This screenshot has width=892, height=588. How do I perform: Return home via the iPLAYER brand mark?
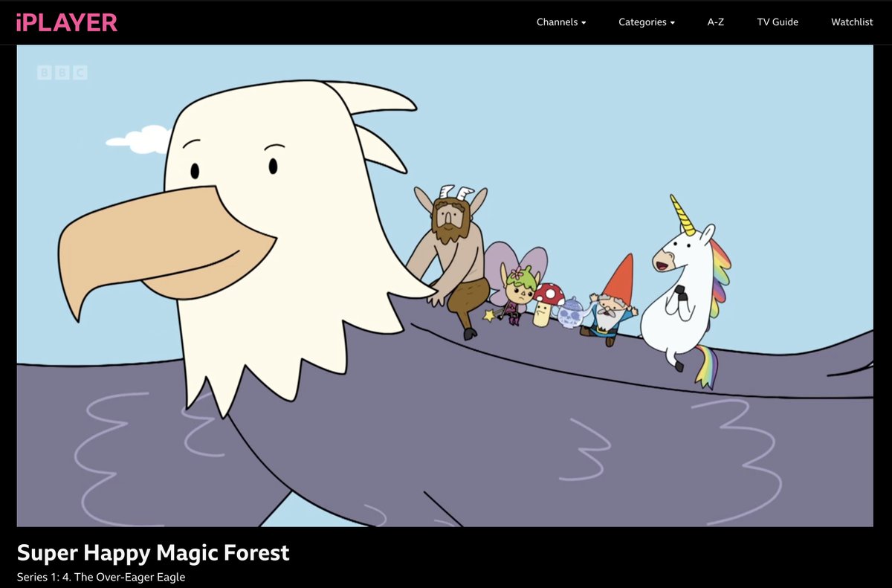click(67, 22)
